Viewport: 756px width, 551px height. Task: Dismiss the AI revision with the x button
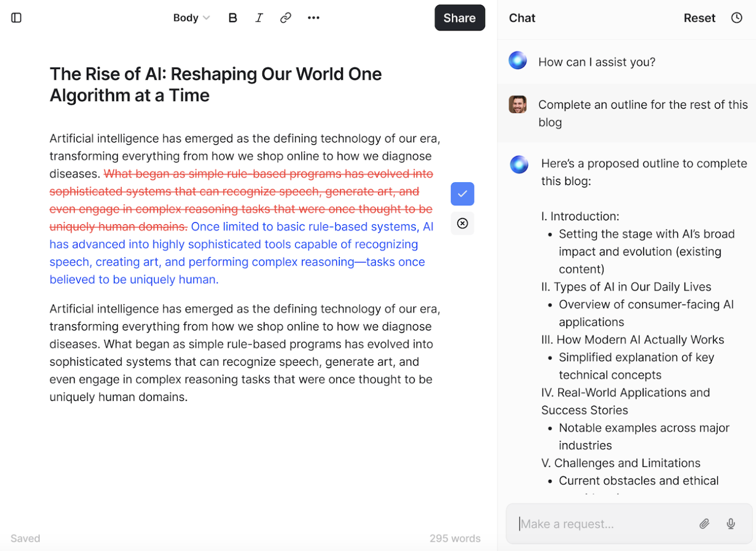click(462, 223)
